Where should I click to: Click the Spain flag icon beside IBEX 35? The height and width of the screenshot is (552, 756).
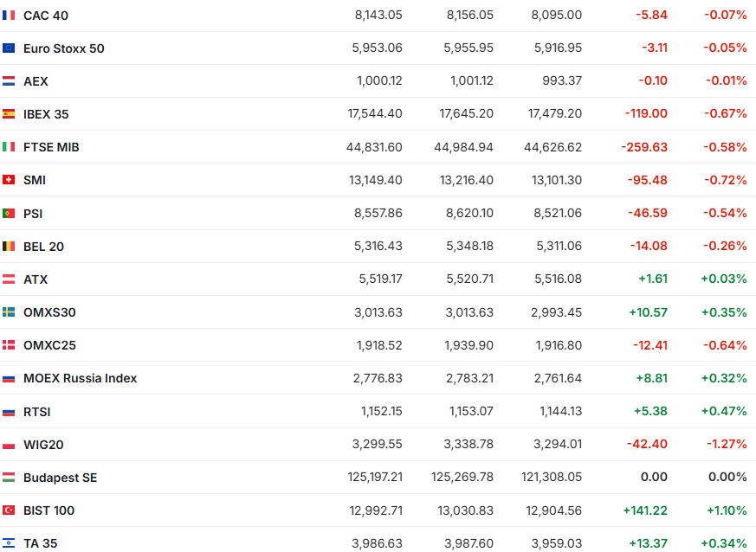click(x=9, y=114)
